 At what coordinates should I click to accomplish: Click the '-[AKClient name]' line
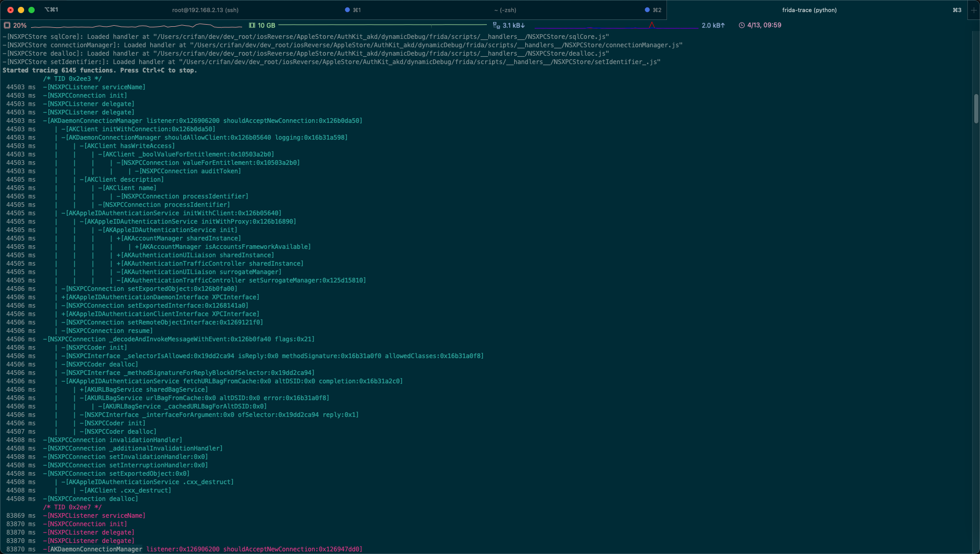128,188
